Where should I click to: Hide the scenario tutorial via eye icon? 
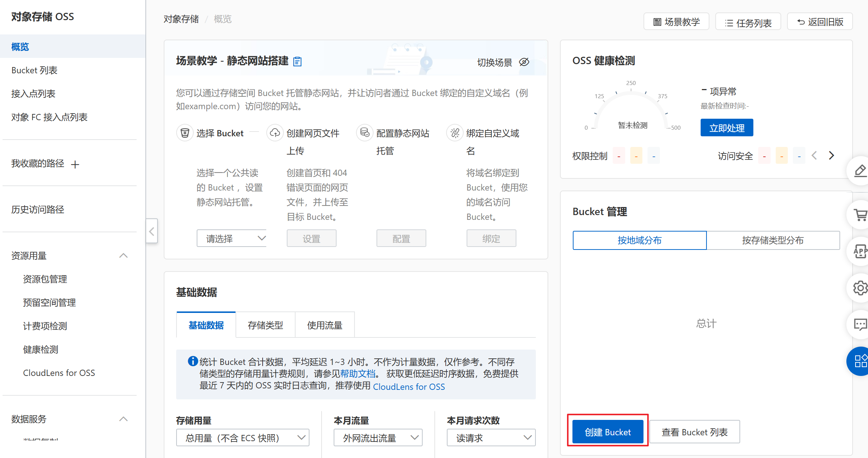[524, 62]
